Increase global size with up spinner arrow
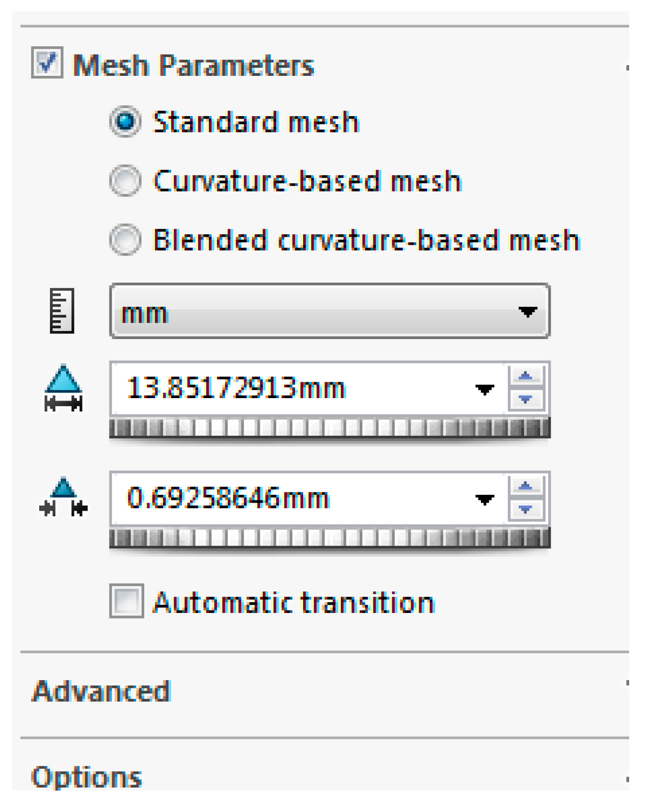The width and height of the screenshot is (648, 812). (526, 377)
